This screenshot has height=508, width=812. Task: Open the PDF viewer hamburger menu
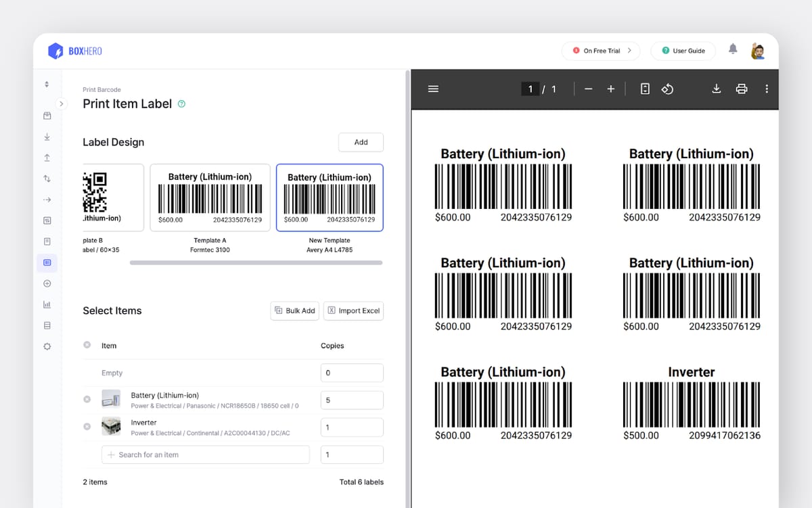click(x=434, y=89)
